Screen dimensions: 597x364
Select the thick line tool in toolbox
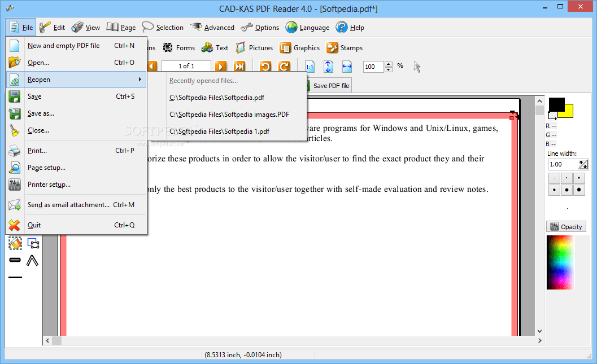[15, 260]
